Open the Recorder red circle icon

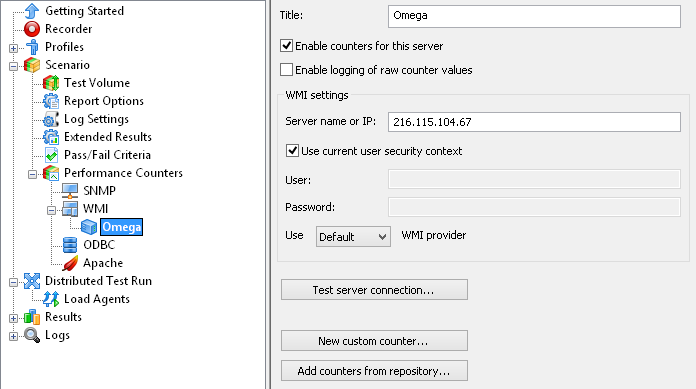[32, 29]
